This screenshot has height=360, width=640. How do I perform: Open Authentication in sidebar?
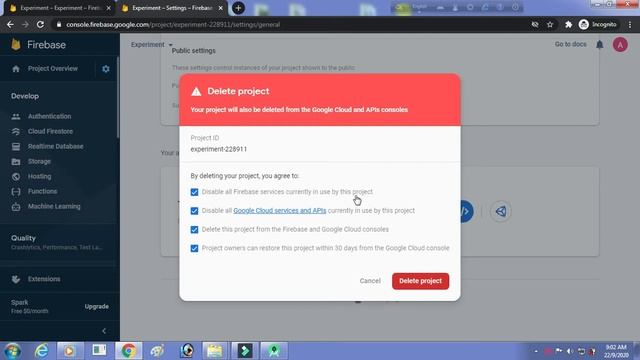click(x=49, y=116)
